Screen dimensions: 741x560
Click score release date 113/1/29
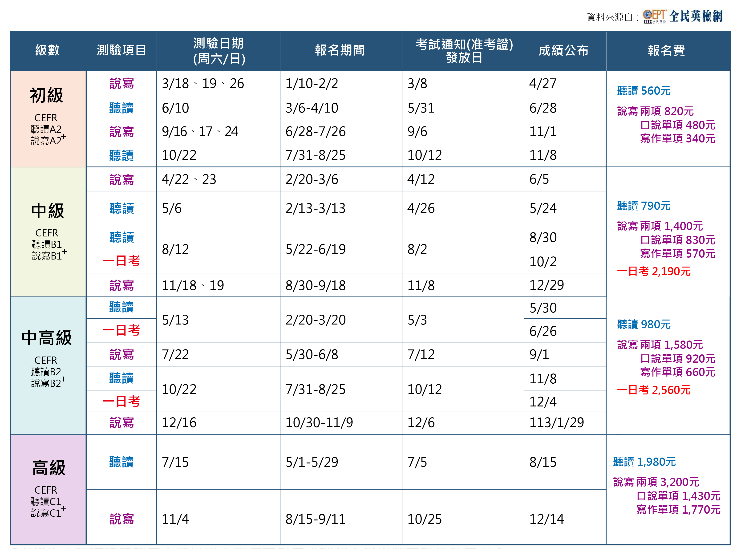(x=556, y=423)
